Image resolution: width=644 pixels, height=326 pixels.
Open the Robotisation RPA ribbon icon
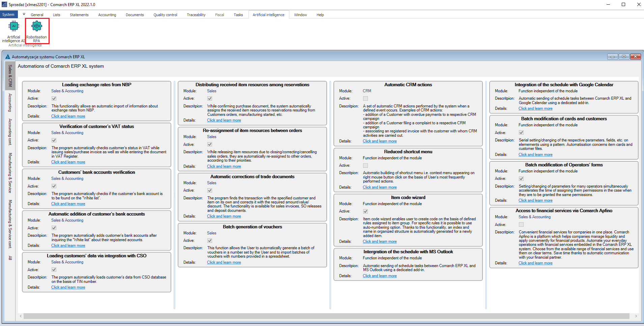tap(37, 31)
